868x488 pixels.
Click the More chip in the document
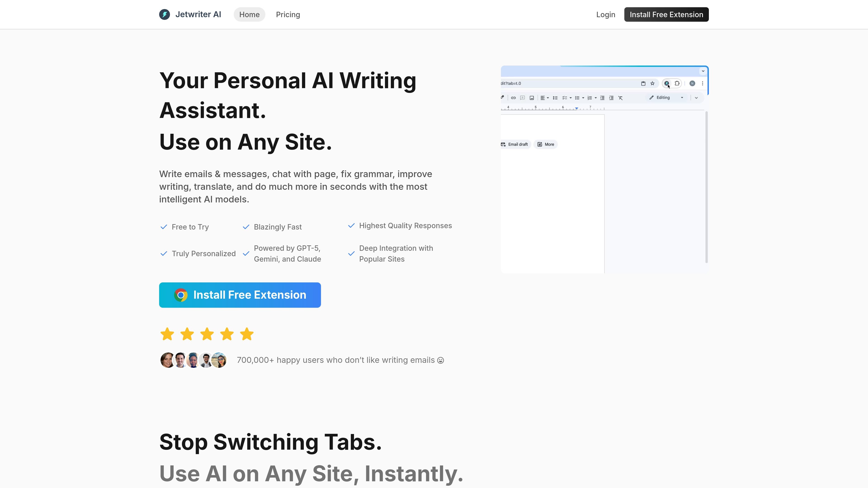click(x=545, y=145)
